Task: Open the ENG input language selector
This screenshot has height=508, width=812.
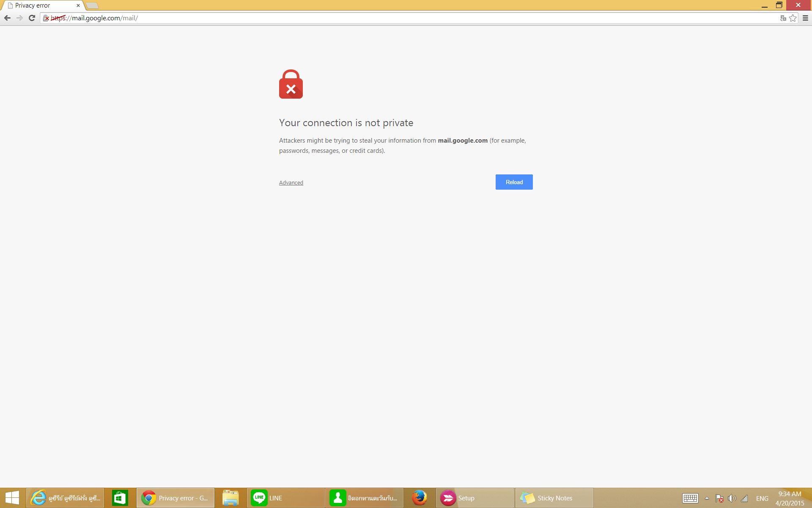Action: tap(762, 498)
